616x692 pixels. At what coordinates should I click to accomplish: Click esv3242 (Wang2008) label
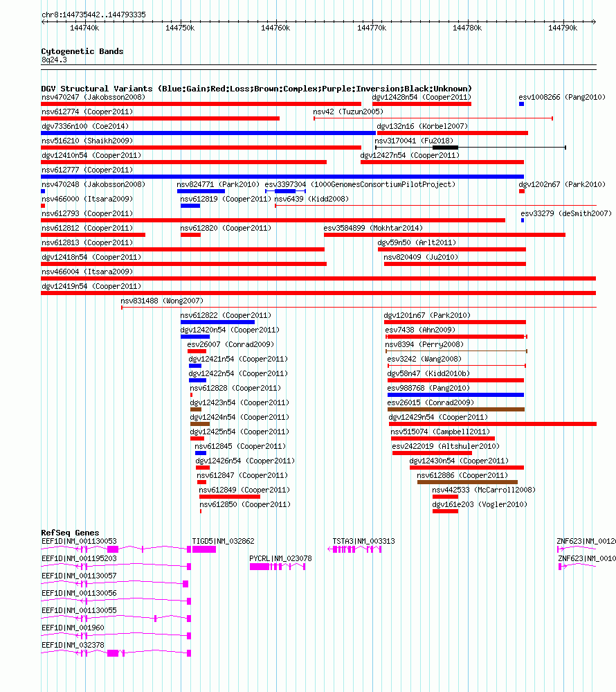pyautogui.click(x=424, y=360)
